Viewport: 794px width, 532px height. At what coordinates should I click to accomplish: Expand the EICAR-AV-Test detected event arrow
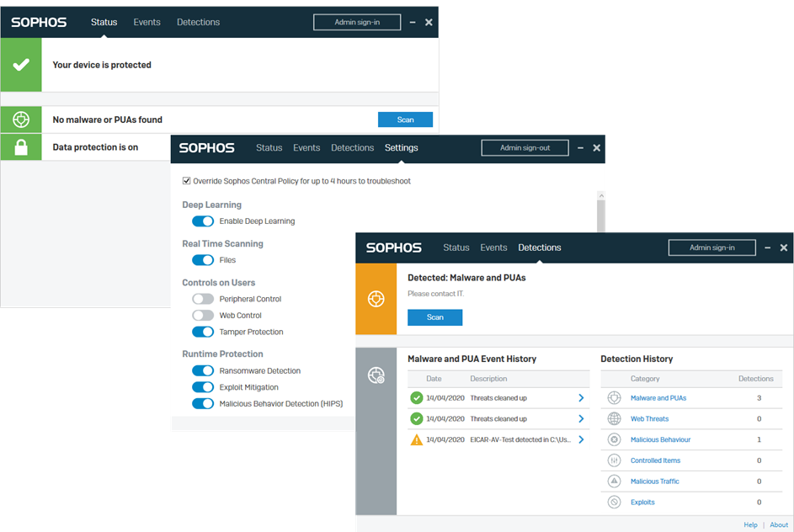[x=581, y=439]
